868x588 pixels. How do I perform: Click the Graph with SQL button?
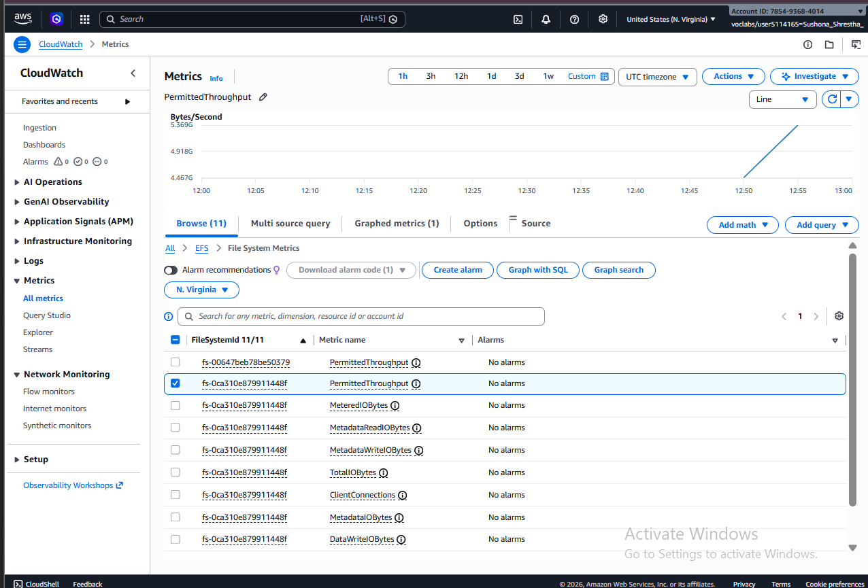click(x=538, y=270)
